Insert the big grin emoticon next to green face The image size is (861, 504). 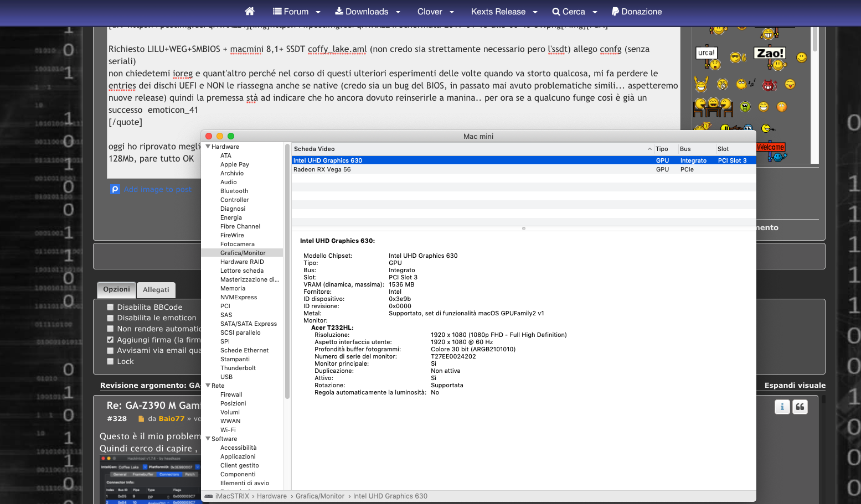(x=764, y=107)
